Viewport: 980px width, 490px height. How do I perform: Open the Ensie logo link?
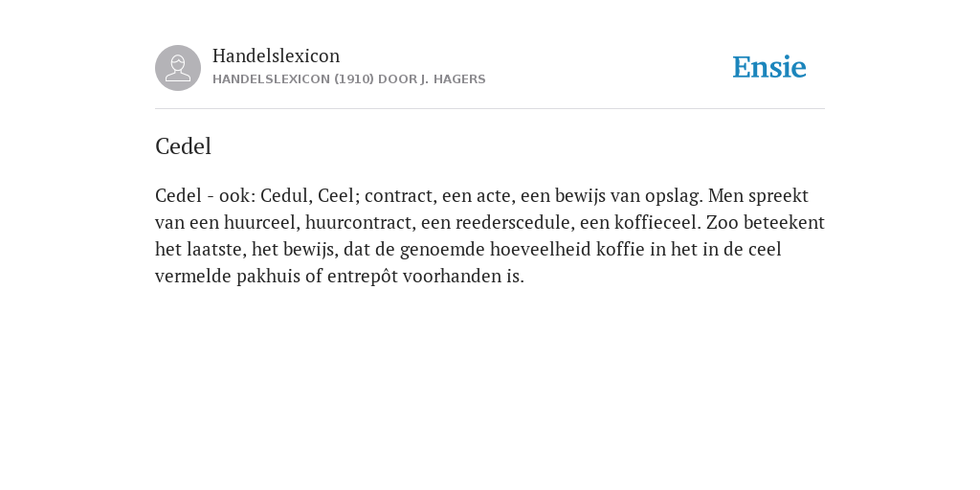(769, 67)
